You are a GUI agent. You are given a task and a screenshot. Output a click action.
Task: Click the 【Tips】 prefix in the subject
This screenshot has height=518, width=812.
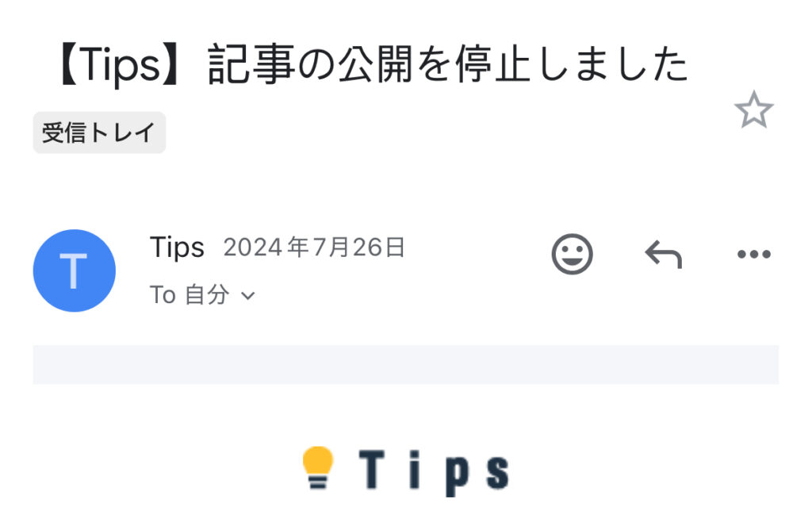pos(121,65)
